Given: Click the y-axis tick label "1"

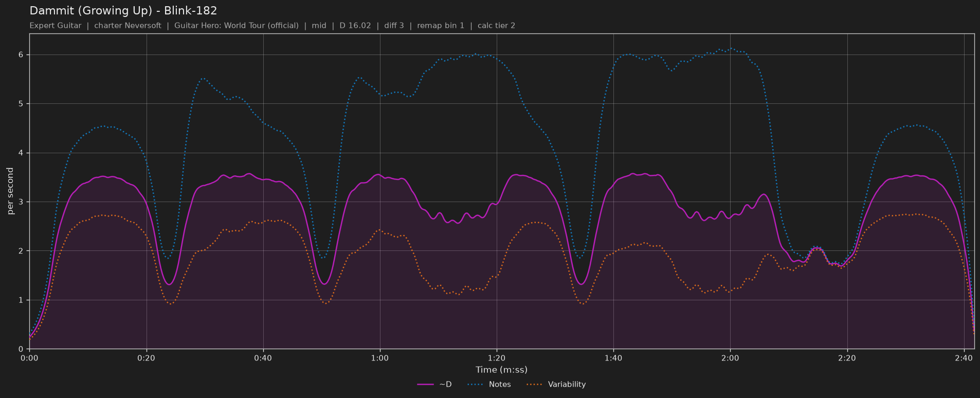Looking at the screenshot, I should pos(21,300).
